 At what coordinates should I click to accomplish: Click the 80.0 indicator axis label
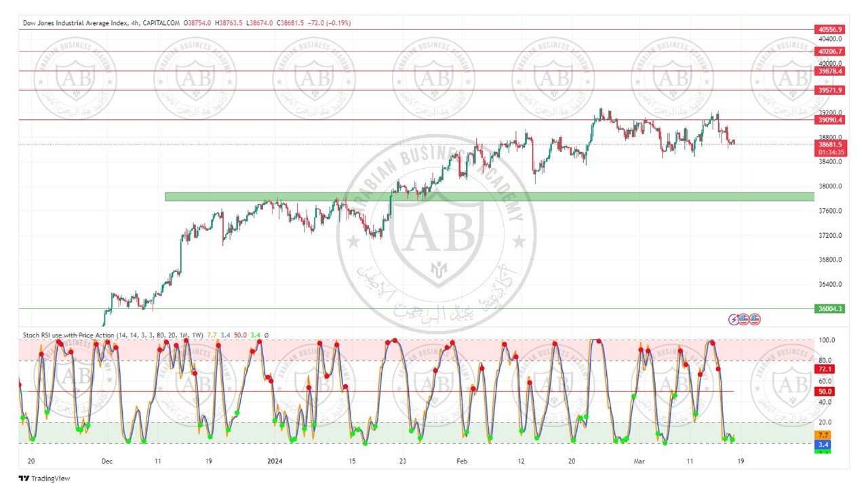coord(825,361)
